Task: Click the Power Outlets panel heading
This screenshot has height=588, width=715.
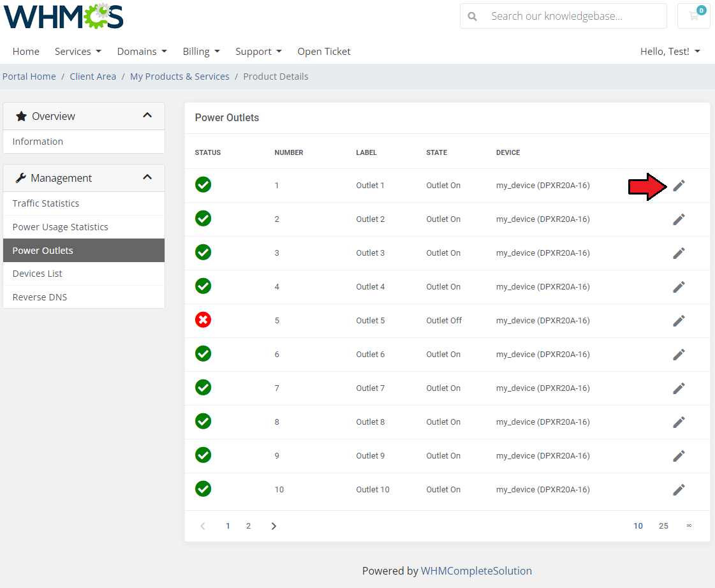Action: 226,117
